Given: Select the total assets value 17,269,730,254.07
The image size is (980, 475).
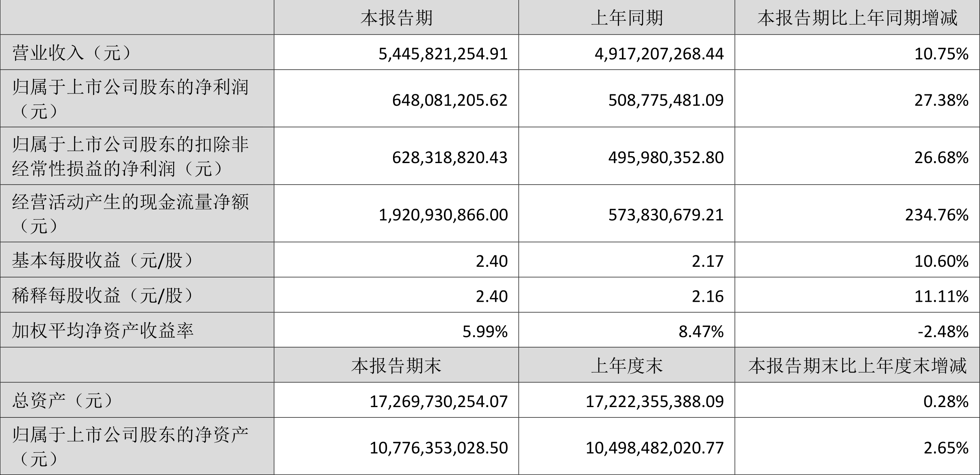Looking at the screenshot, I should pyautogui.click(x=439, y=401).
